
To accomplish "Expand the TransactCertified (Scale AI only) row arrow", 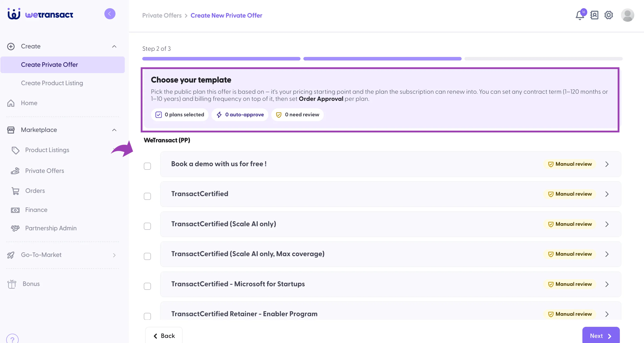I will coord(607,224).
